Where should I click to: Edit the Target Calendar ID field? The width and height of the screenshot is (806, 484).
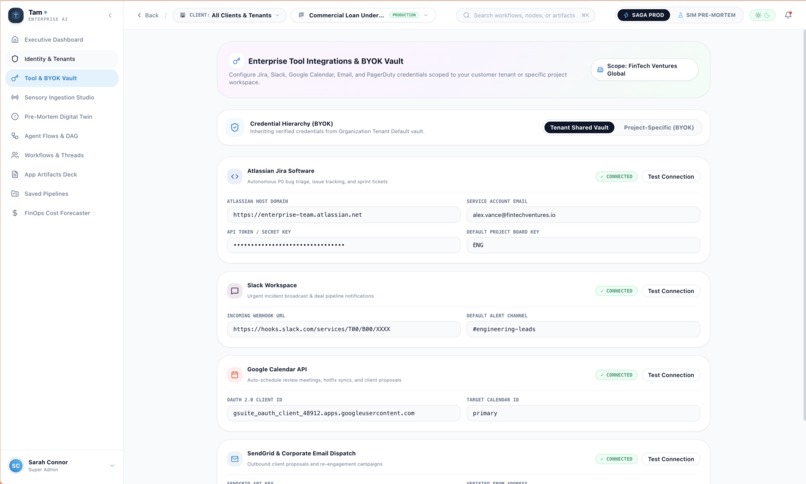(583, 413)
